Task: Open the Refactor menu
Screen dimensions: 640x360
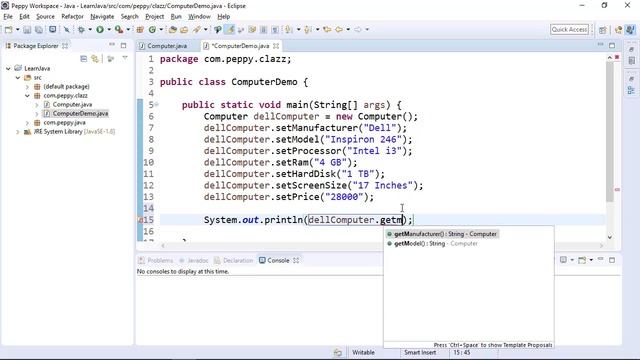Action: [x=72, y=17]
